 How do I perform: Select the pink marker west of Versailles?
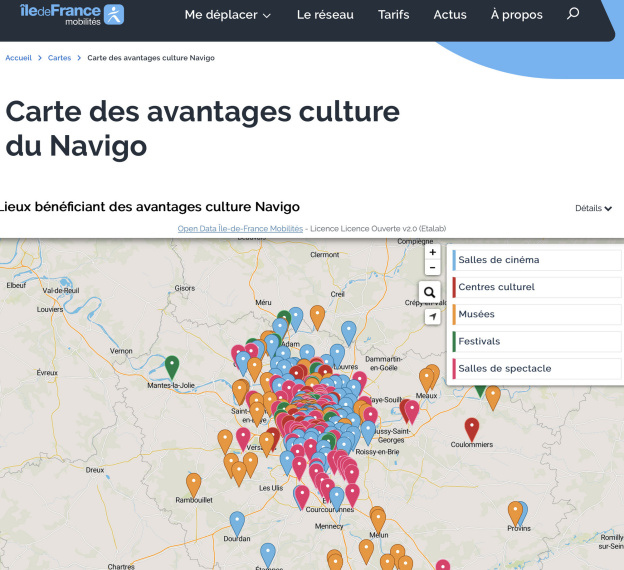click(243, 439)
